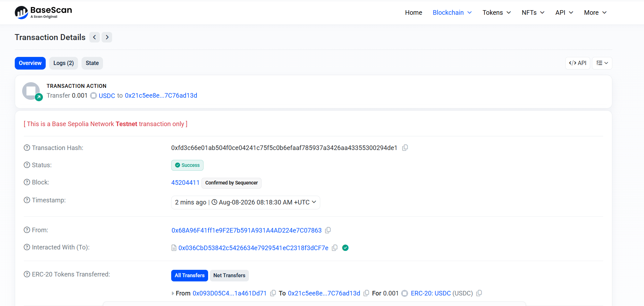This screenshot has width=644, height=306.
Task: Click the ERC-20 Tokens Transferred help icon
Action: 27,274
